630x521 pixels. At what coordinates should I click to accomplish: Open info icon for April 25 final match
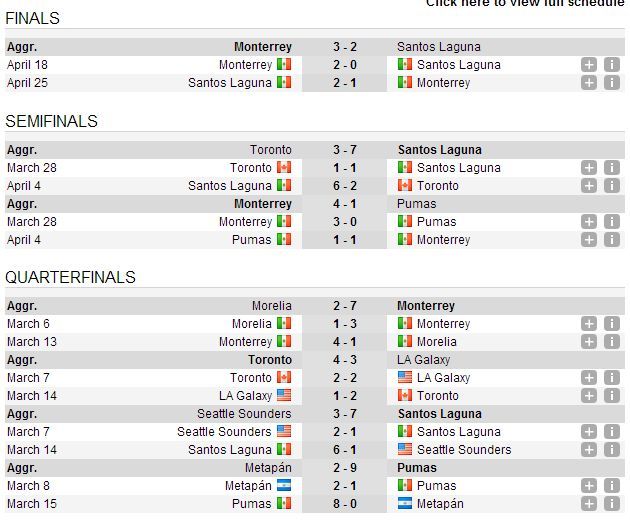(x=612, y=83)
